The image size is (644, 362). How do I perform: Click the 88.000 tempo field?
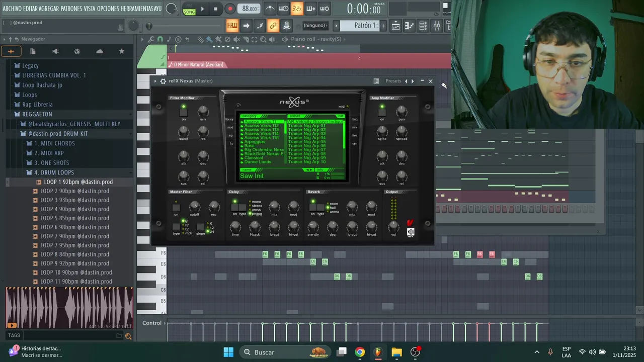pyautogui.click(x=250, y=9)
